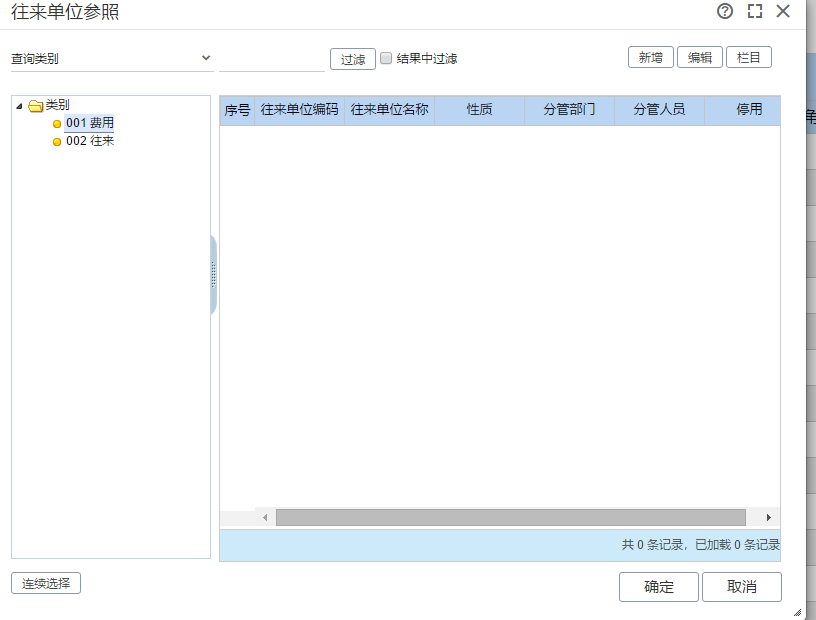Sort by 分管人员 column header

click(659, 110)
